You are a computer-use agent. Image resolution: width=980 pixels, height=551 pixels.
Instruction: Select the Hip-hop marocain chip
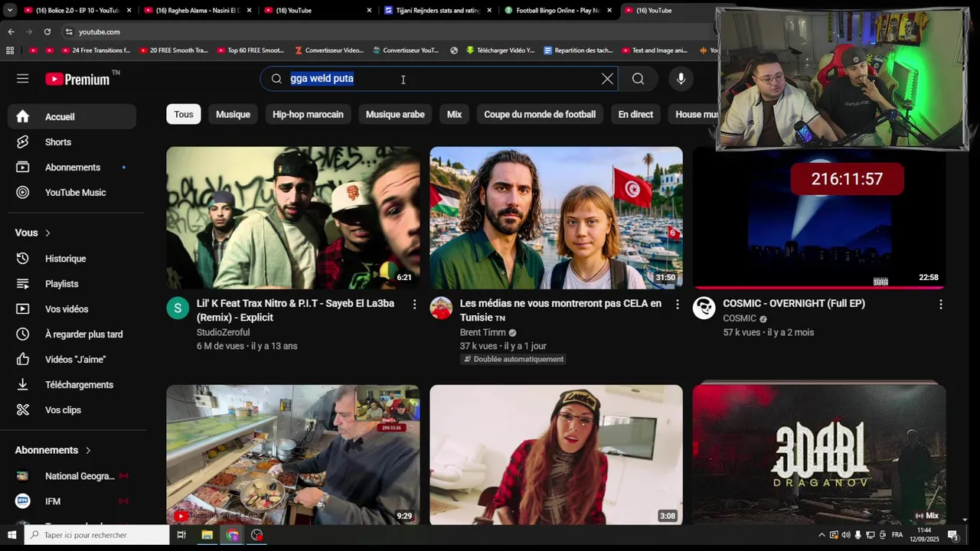click(308, 114)
